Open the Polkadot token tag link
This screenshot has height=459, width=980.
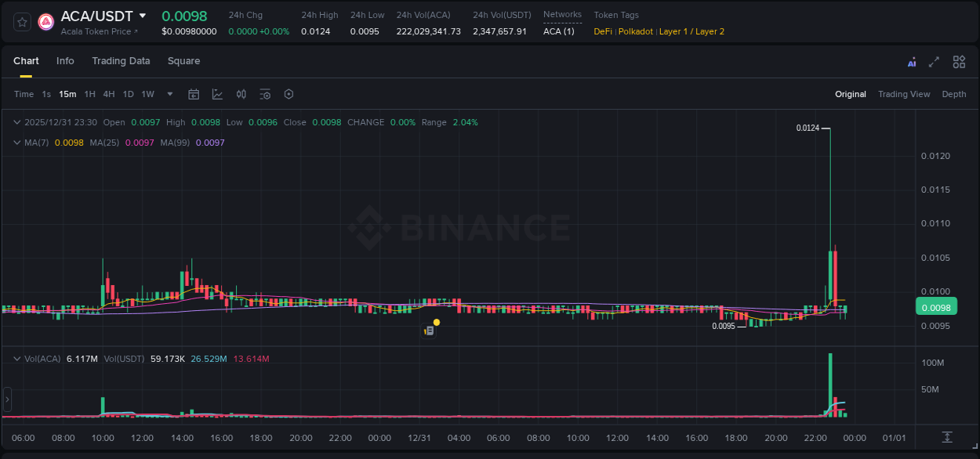click(x=636, y=31)
